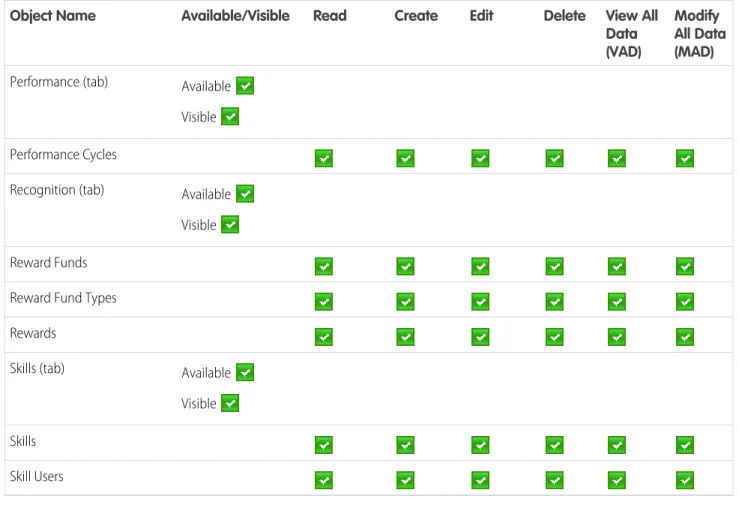The height and width of the screenshot is (505, 739).
Task: Toggle View All Data for Performance Cycles
Action: tap(617, 158)
